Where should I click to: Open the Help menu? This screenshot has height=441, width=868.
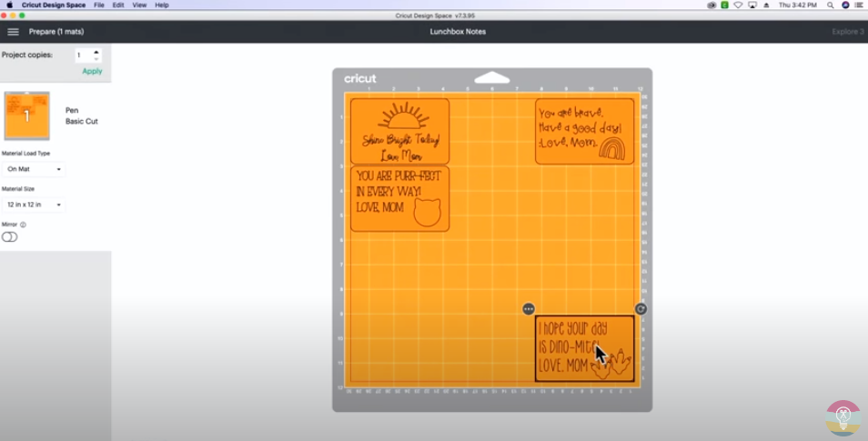click(x=162, y=5)
